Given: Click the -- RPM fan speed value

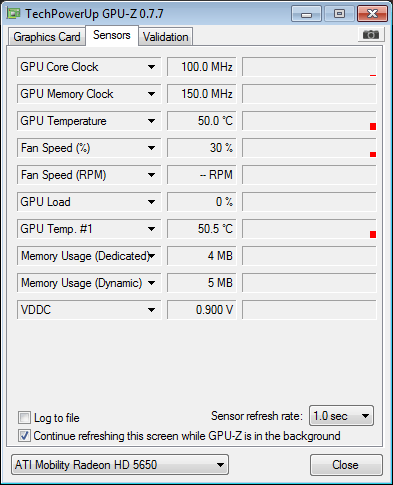Looking at the screenshot, I should [x=202, y=175].
